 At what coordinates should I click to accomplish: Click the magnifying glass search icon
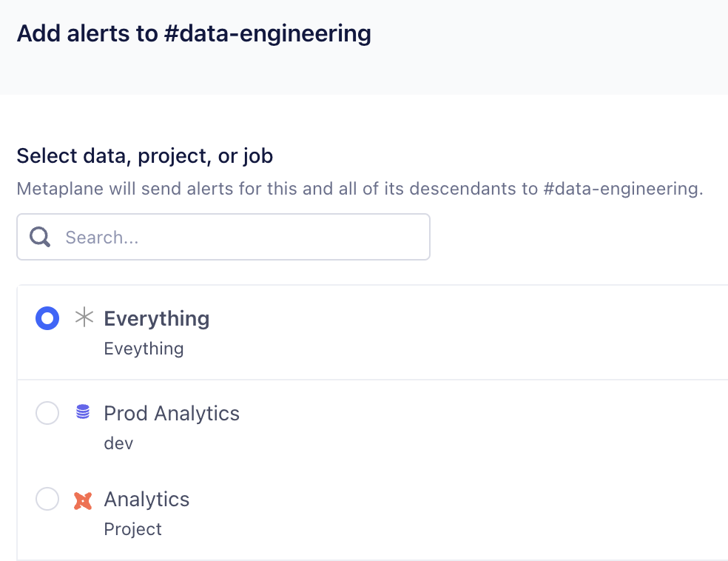point(40,237)
